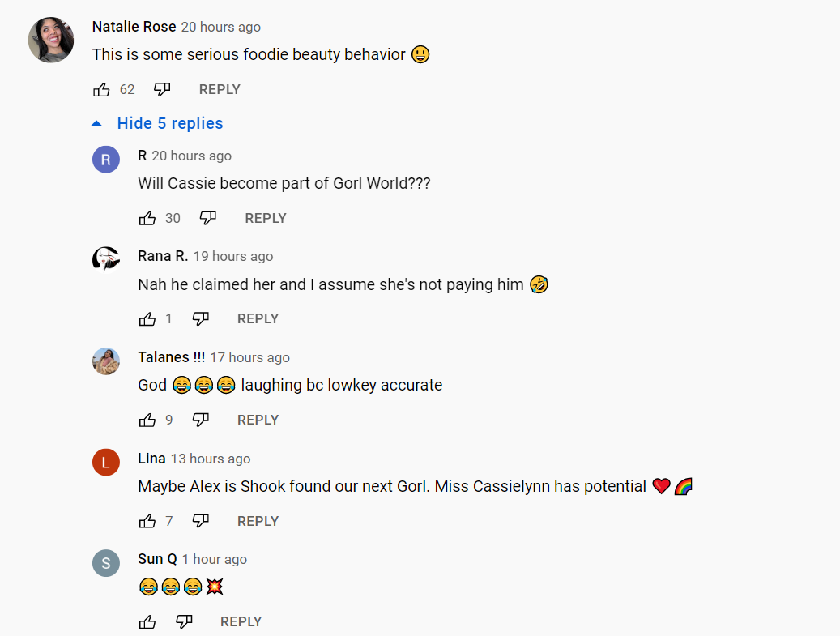Reply to Lina's comment
Image resolution: width=840 pixels, height=636 pixels.
point(258,521)
